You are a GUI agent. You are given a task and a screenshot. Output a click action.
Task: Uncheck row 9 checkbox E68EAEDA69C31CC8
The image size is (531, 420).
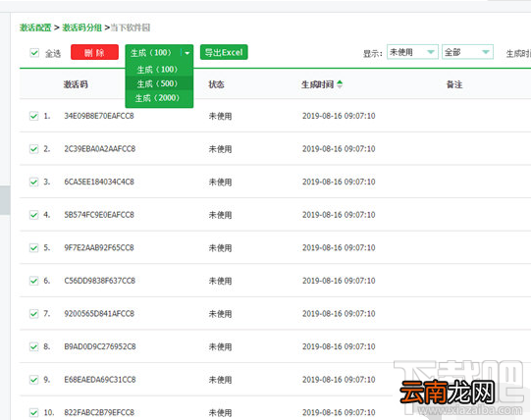[34, 380]
